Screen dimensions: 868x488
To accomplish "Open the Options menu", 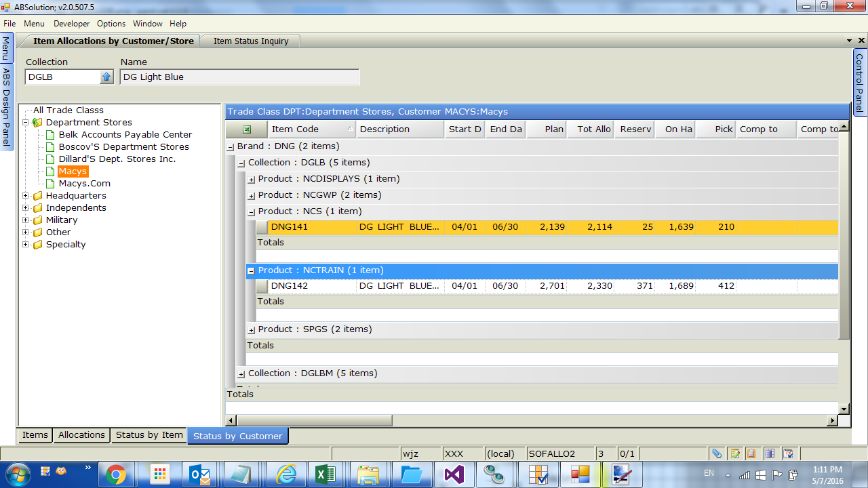I will point(111,24).
